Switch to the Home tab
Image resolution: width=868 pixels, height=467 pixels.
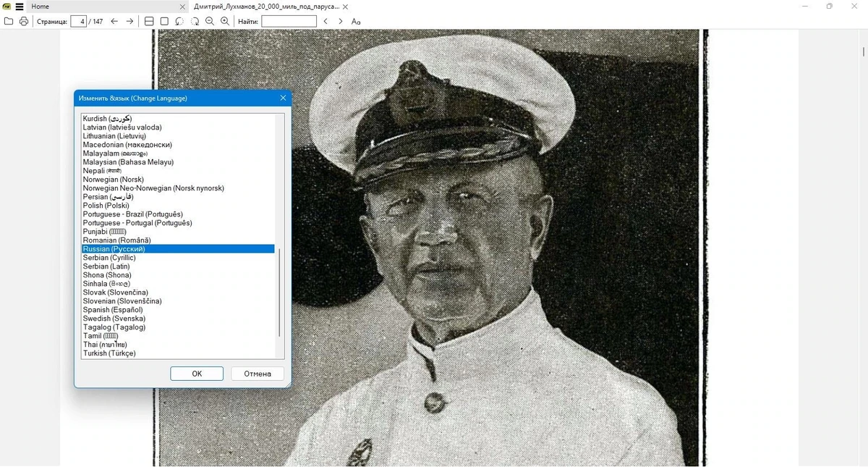tap(109, 7)
